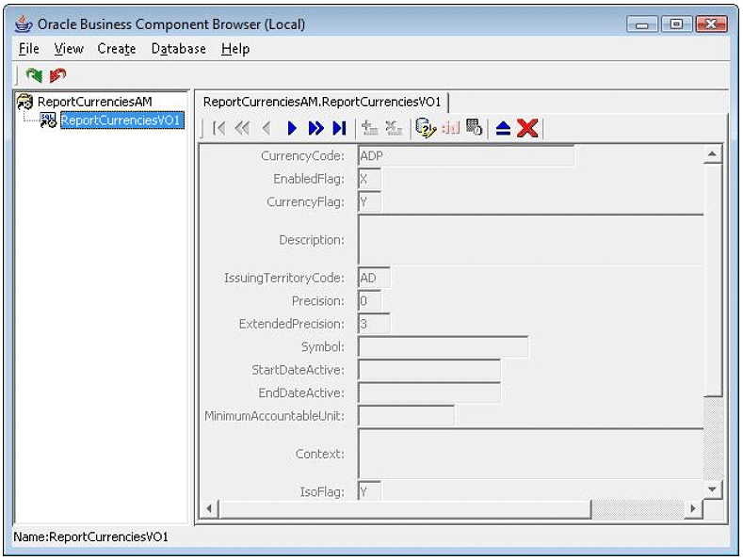Click the key find icon

pos(450,128)
